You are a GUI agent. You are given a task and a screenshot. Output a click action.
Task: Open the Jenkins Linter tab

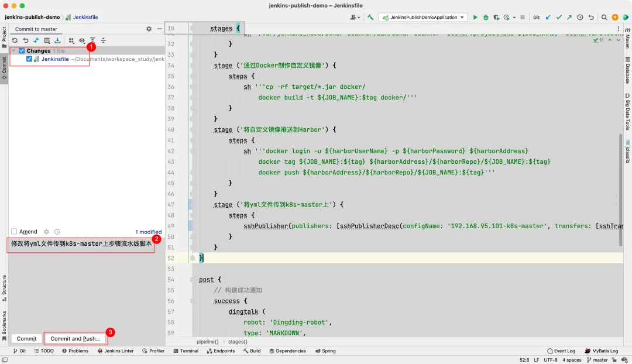pos(115,351)
